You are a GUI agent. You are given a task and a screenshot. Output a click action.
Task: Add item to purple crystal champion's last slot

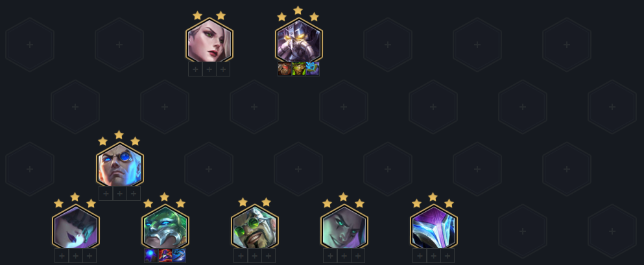click(x=447, y=256)
